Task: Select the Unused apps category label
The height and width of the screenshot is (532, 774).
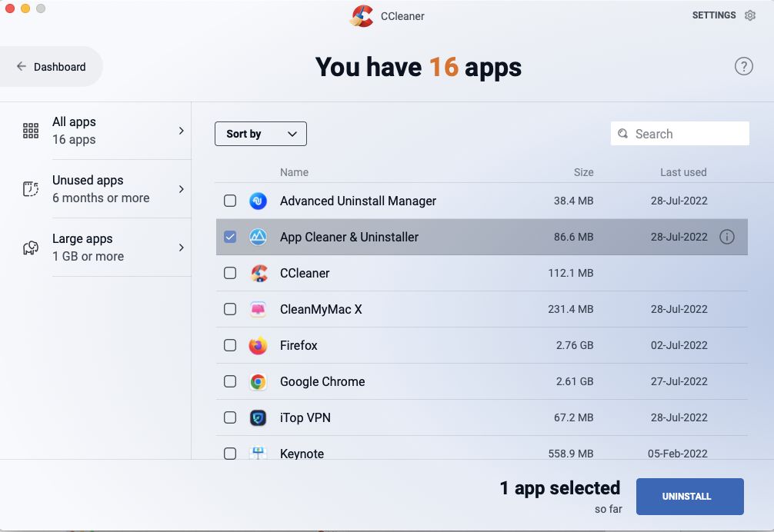Action: [88, 180]
